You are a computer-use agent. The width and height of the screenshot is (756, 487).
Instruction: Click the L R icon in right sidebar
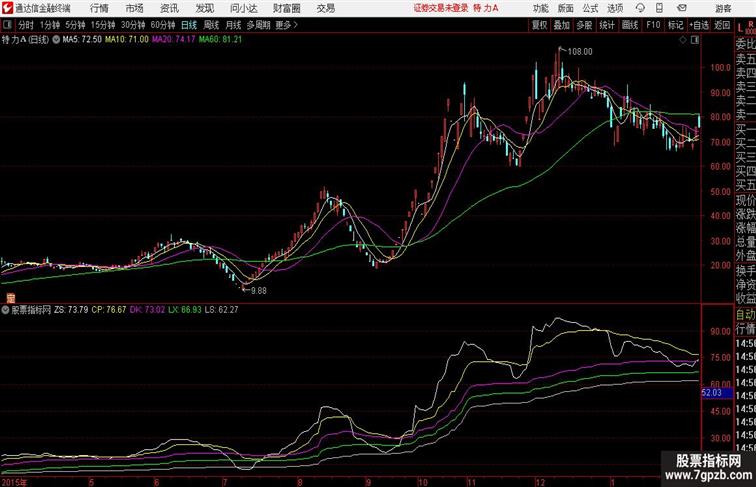746,28
